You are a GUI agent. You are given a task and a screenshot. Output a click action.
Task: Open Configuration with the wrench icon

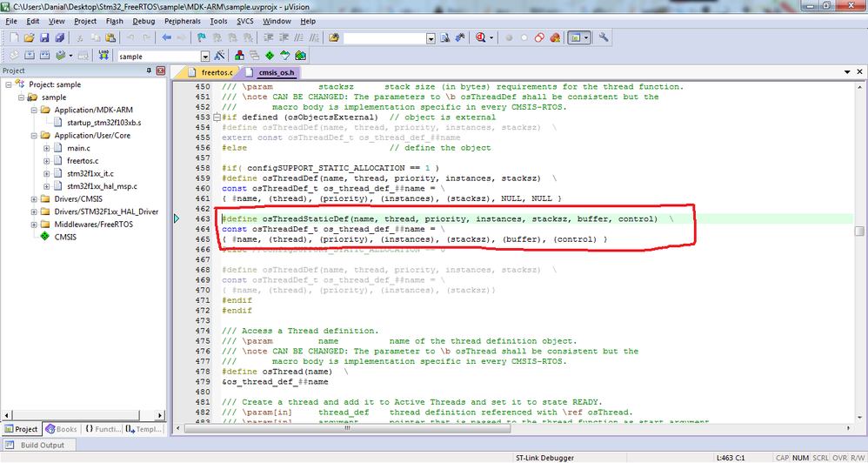[x=604, y=37]
